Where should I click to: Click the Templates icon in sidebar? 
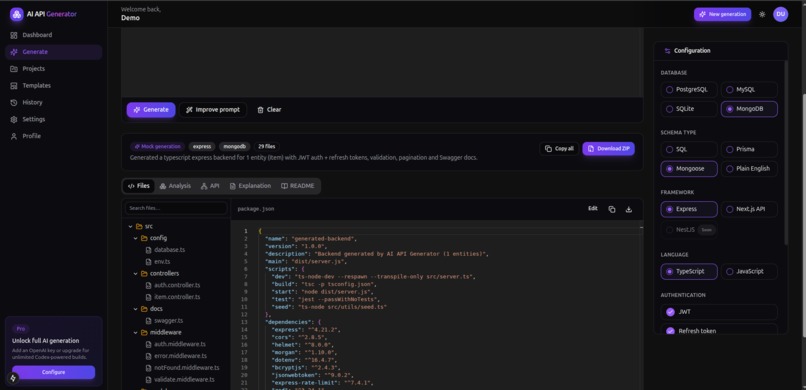tap(14, 86)
